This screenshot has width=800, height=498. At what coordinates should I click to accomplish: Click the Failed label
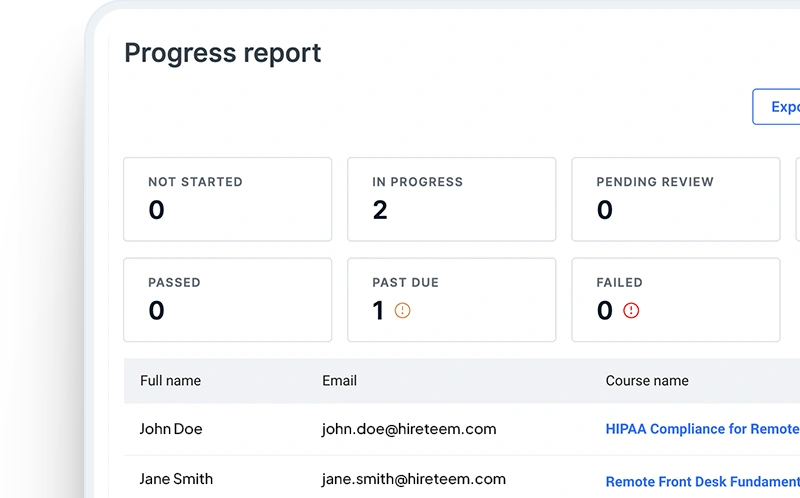[619, 283]
